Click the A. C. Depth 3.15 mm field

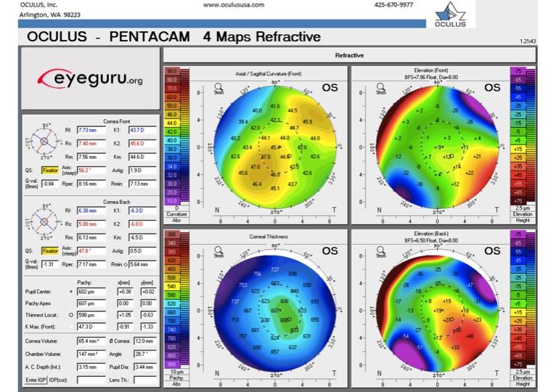(91, 367)
